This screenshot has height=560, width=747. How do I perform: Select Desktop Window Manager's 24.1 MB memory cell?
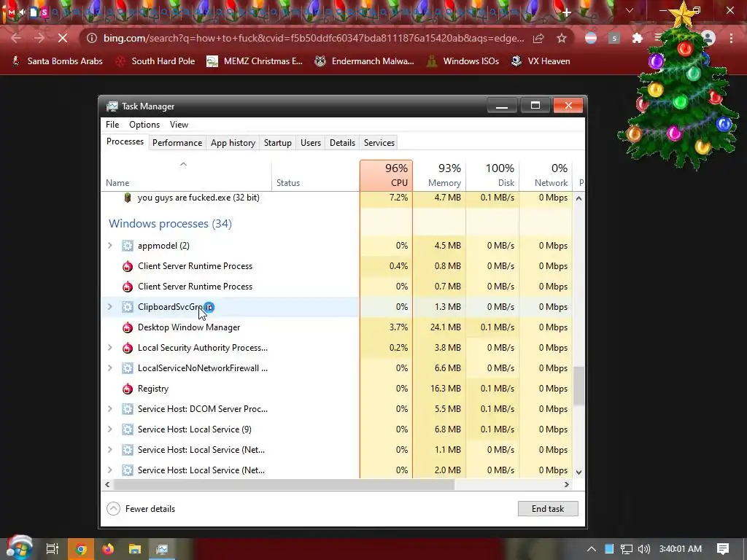point(439,327)
